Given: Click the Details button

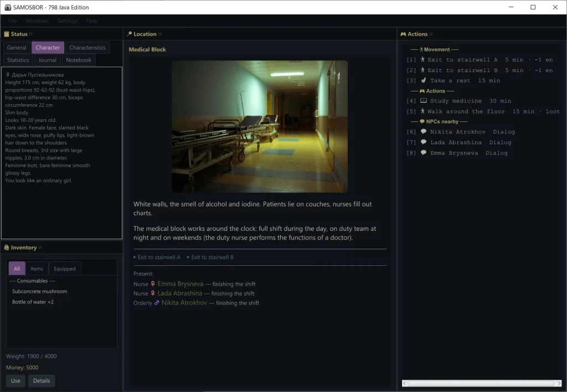Looking at the screenshot, I should [x=42, y=380].
